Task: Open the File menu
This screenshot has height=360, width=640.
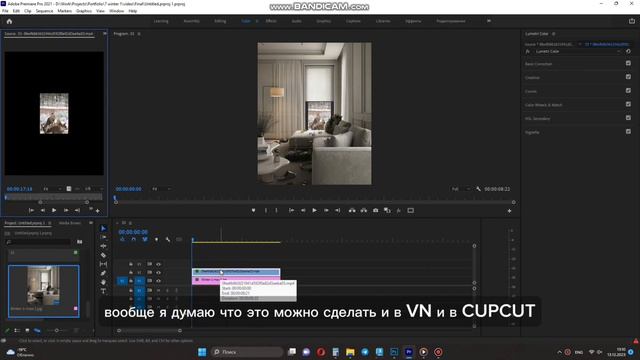Action: (x=5, y=11)
